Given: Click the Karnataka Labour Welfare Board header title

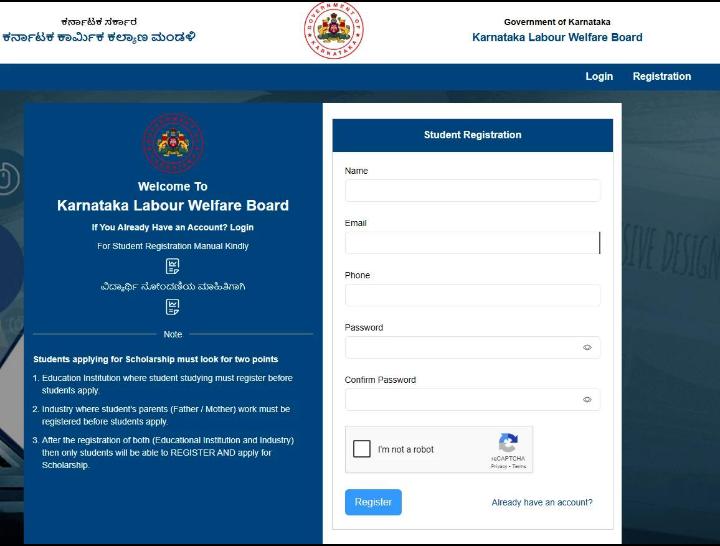Looking at the screenshot, I should (x=557, y=37).
